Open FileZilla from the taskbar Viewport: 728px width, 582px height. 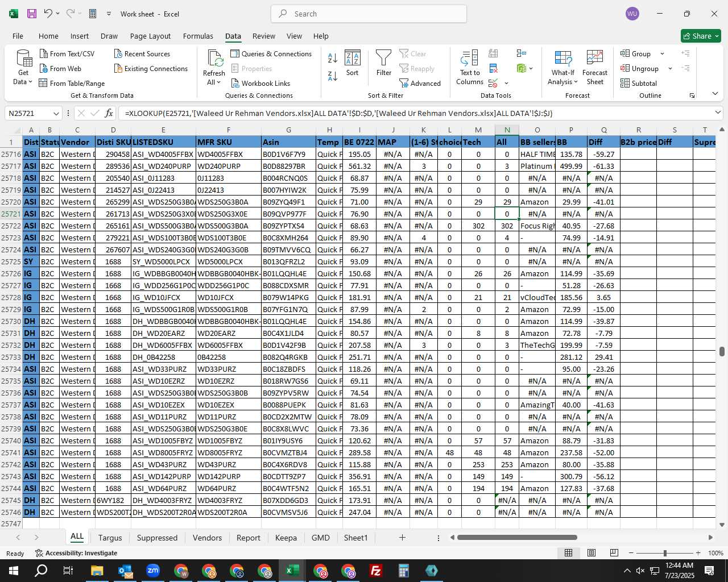(375, 571)
